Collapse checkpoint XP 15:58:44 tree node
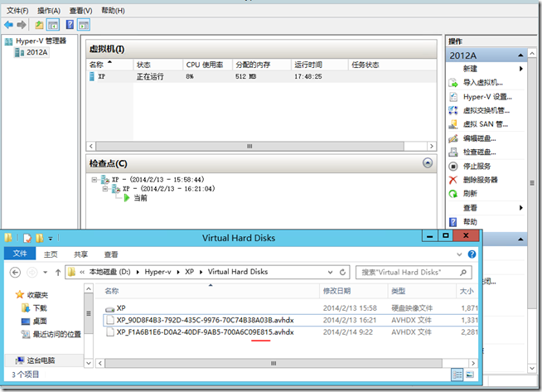Screen dimensions: 542x392 (94, 179)
